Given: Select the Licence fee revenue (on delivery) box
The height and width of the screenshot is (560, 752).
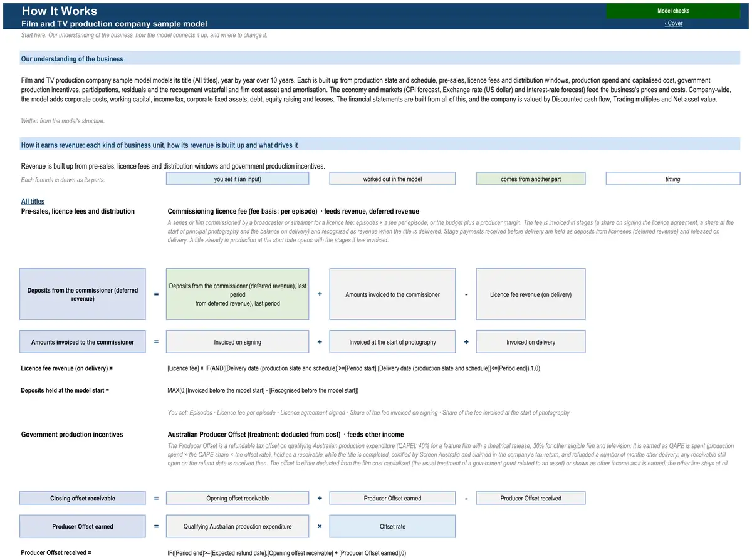Looking at the screenshot, I should click(x=531, y=294).
